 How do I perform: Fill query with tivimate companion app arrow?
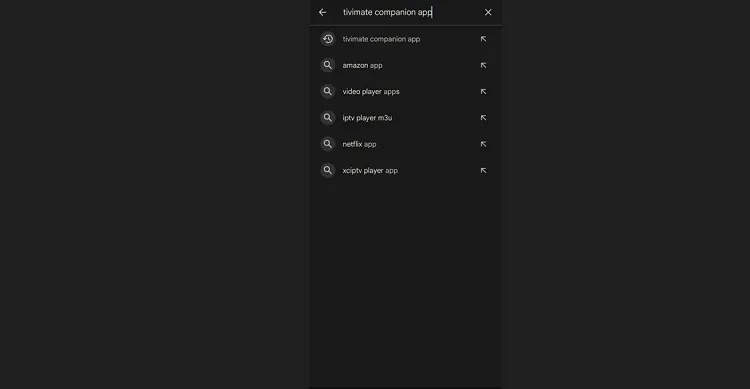click(x=483, y=39)
